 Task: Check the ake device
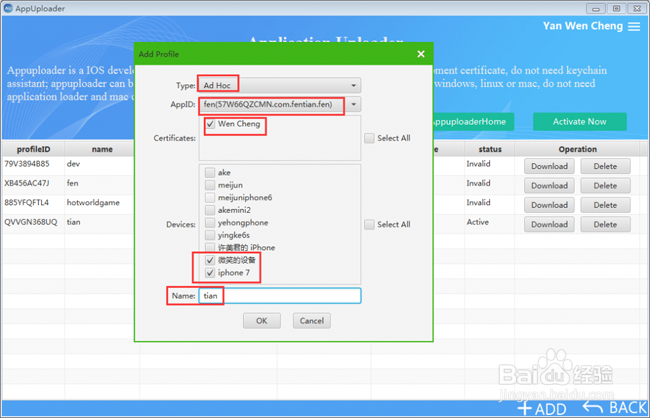click(x=210, y=173)
